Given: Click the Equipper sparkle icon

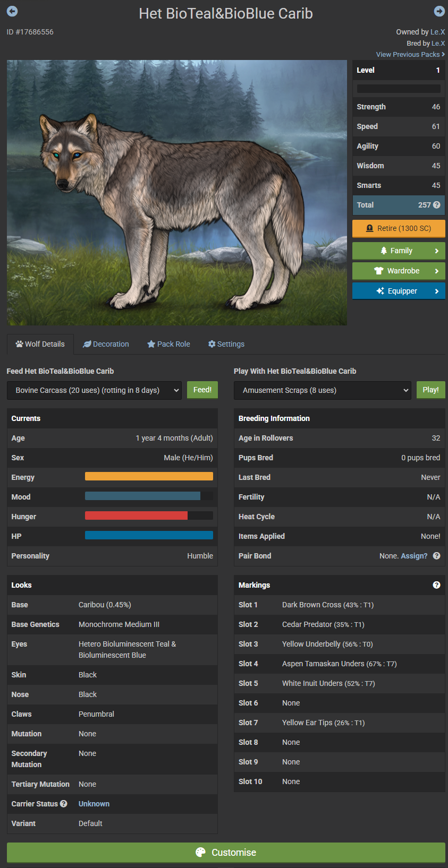Looking at the screenshot, I should click(380, 291).
